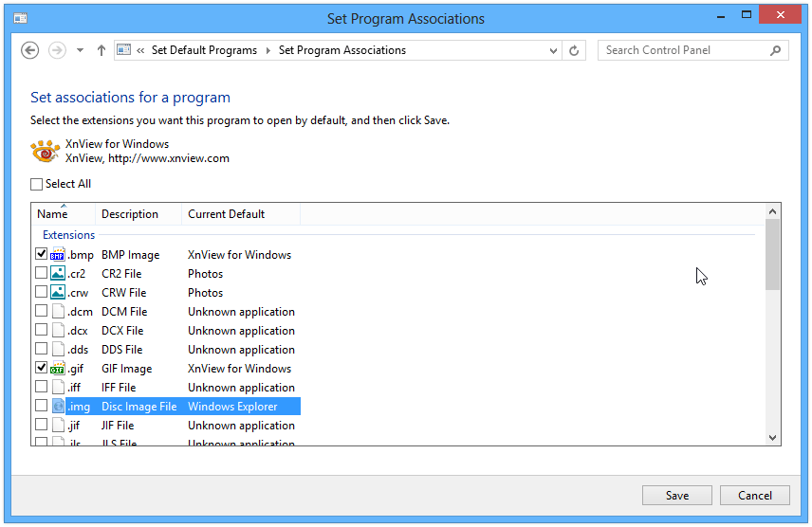Image resolution: width=812 pixels, height=527 pixels.
Task: Refresh the address bar location
Action: pos(575,50)
